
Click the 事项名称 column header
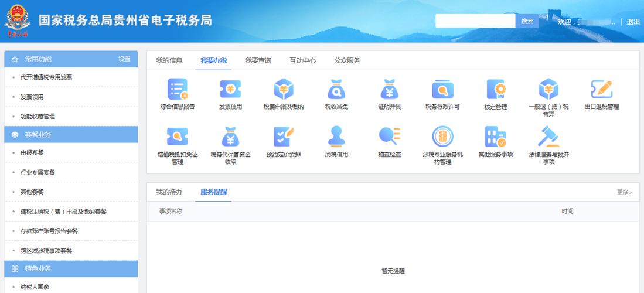(x=171, y=211)
